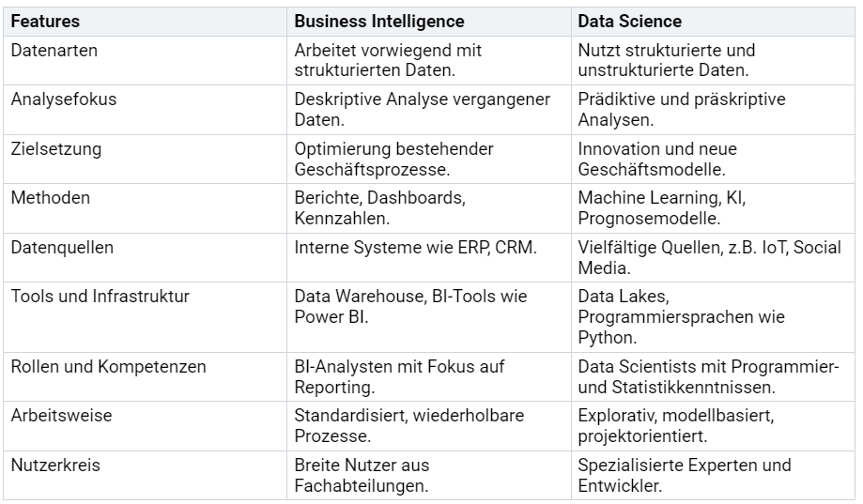The image size is (863, 504).
Task: Click Rollen und Kompetenzen cell
Action: click(x=108, y=366)
